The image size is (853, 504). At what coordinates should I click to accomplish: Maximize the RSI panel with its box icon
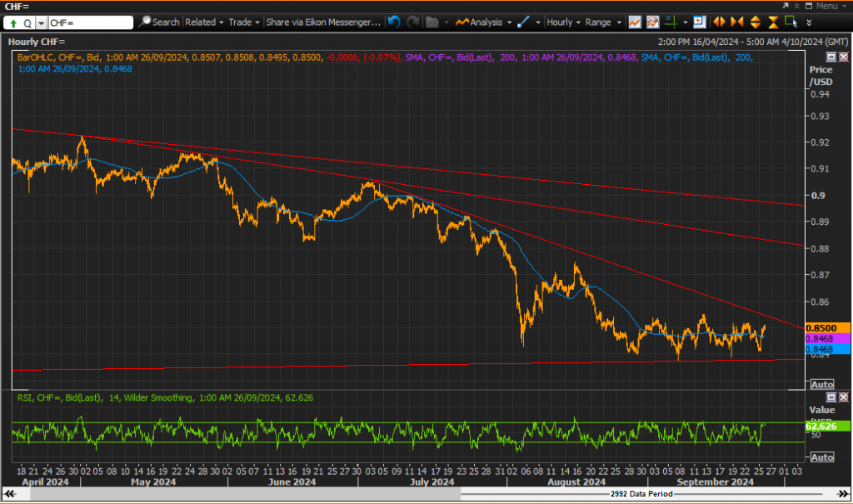pos(831,397)
